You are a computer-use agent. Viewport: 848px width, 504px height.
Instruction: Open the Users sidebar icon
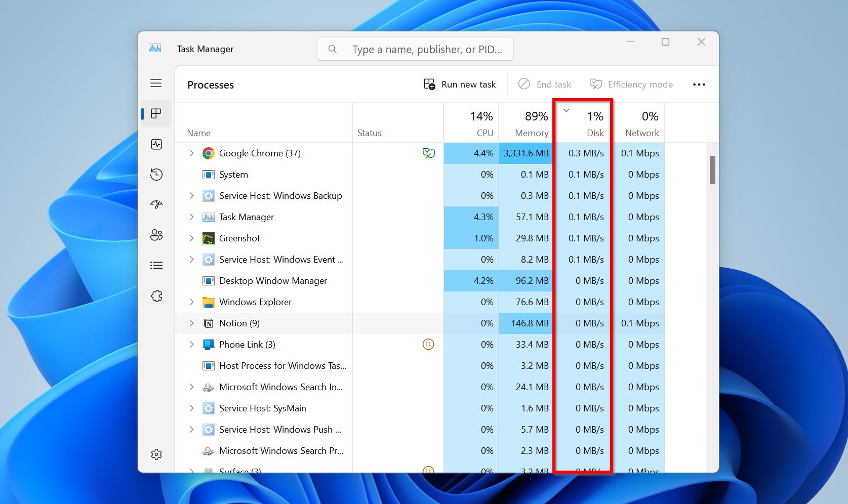[x=156, y=235]
